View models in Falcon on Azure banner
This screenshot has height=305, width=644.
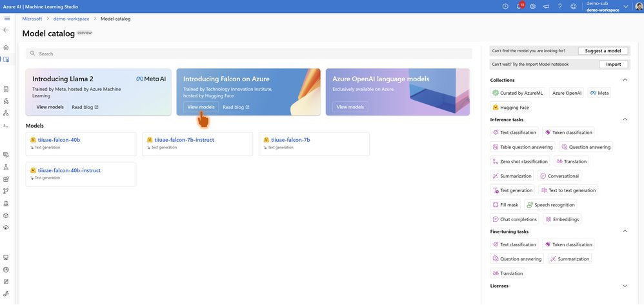pos(201,107)
